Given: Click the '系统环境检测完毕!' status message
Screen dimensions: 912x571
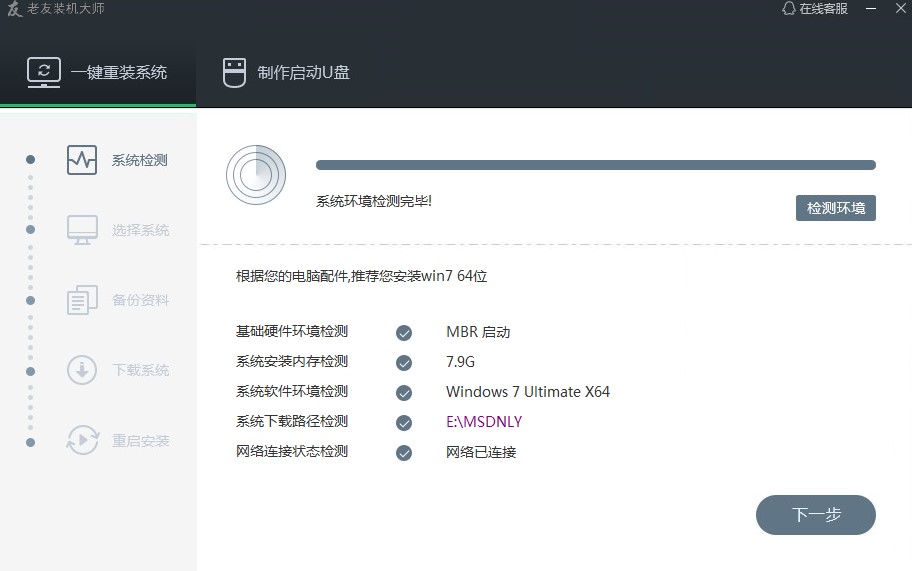Looking at the screenshot, I should click(x=373, y=201).
